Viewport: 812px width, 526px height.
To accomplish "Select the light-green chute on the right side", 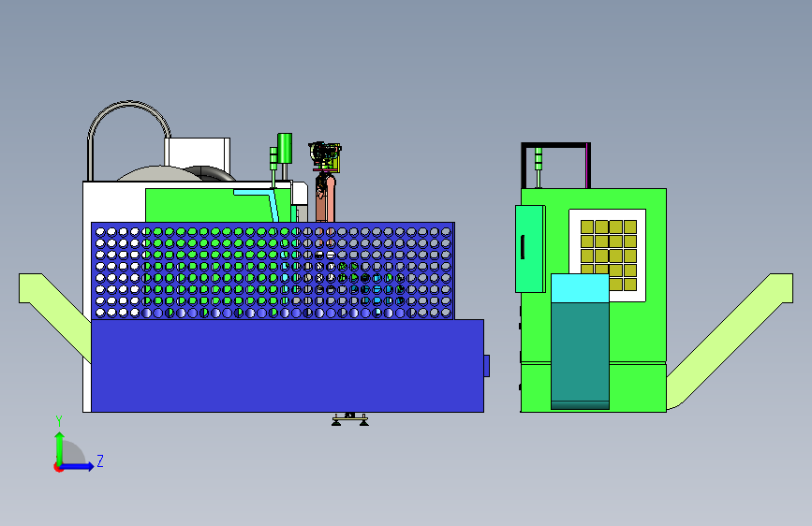I will pos(730,342).
